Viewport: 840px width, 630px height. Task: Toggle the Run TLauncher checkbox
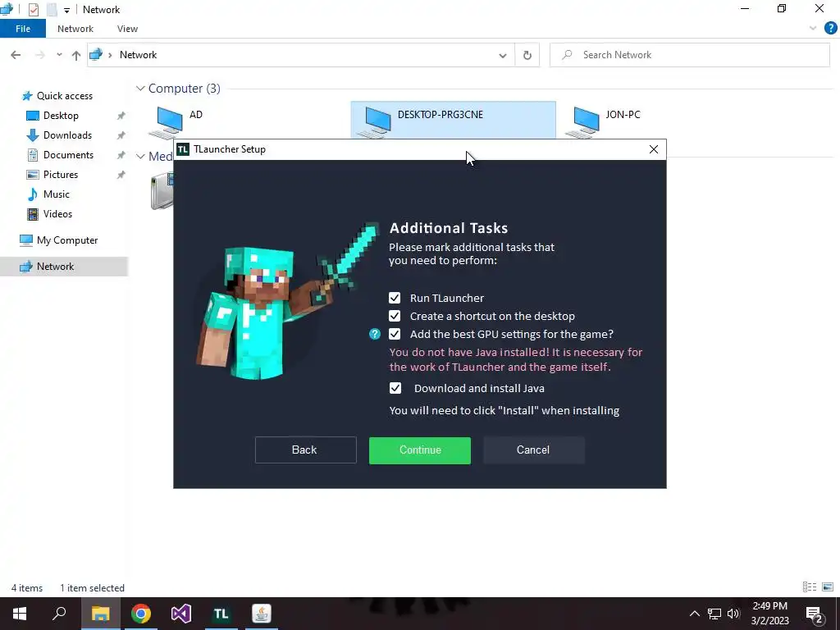tap(395, 298)
